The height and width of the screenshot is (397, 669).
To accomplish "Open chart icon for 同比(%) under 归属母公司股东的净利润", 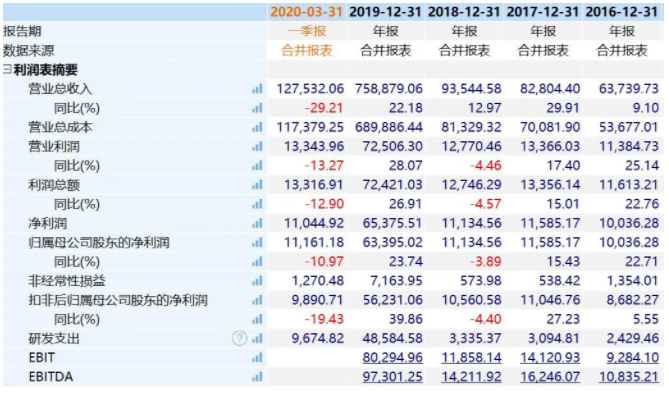I will [257, 262].
